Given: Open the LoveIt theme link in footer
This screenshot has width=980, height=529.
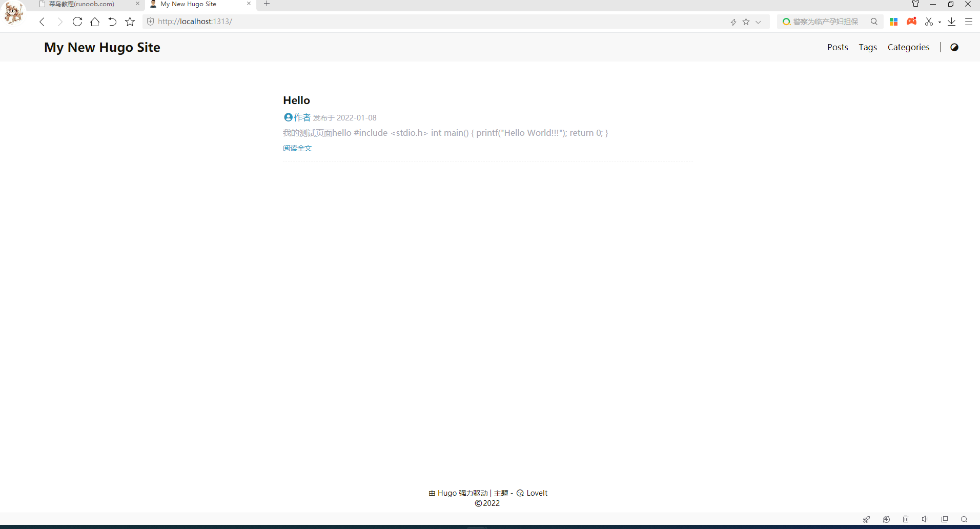Looking at the screenshot, I should pos(537,493).
